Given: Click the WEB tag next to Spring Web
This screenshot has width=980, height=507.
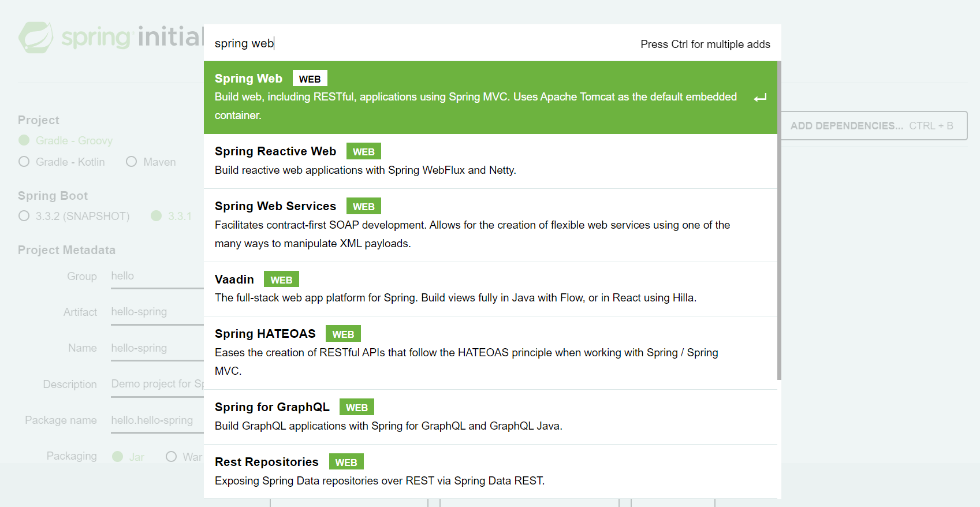Looking at the screenshot, I should (310, 79).
